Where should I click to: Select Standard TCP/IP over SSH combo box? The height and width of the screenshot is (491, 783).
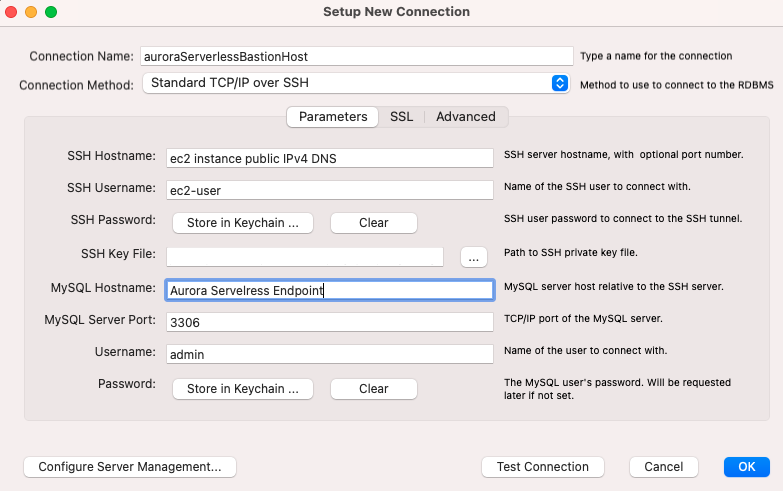356,83
